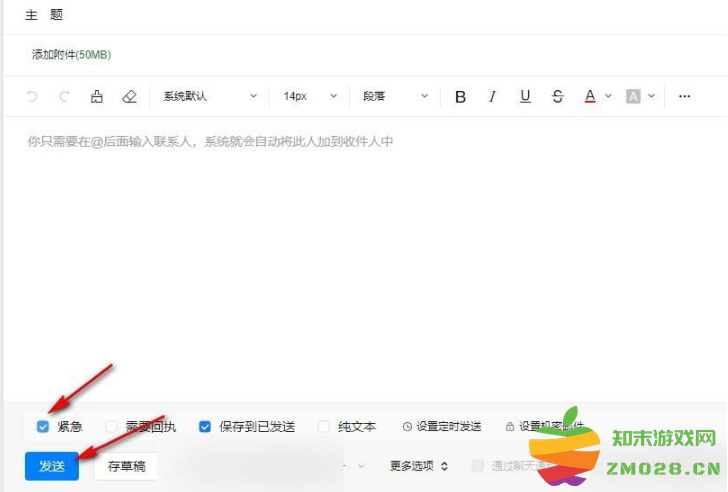Enable the 纯文本 plain text checkbox

pos(324,426)
